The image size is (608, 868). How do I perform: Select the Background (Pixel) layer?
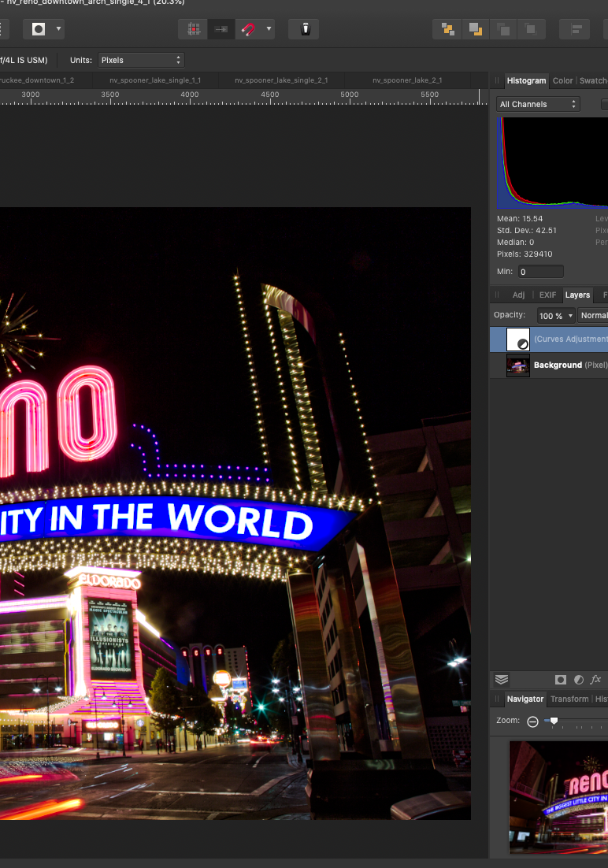click(x=549, y=365)
